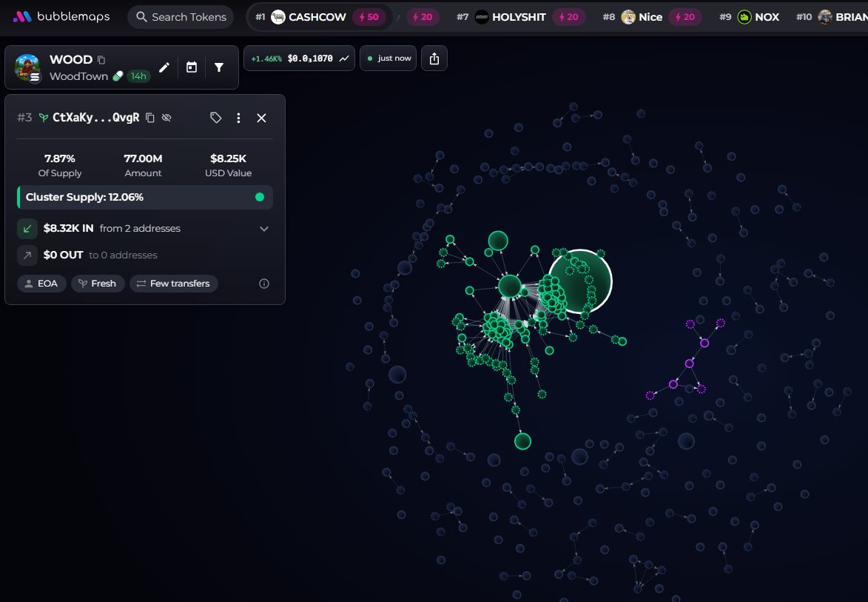Viewport: 868px width, 602px height.
Task: Open the #9 NOX trending token
Action: [x=749, y=17]
